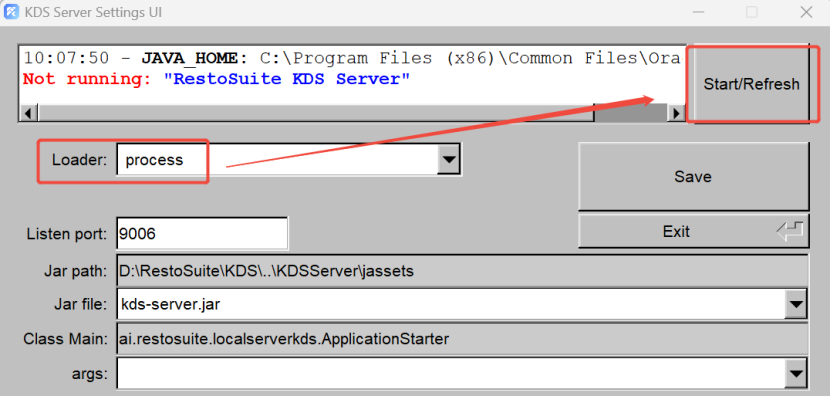Click the Start/Refresh button
The height and width of the screenshot is (396, 830).
click(x=751, y=84)
